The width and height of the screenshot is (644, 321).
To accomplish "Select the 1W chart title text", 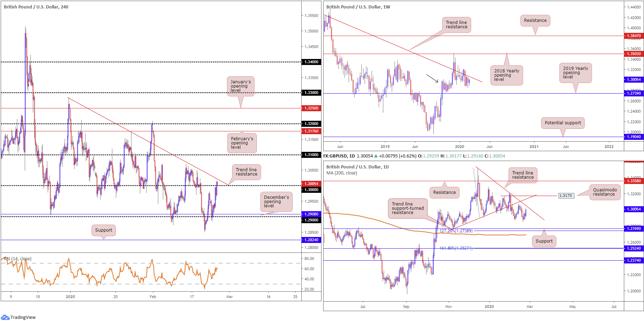I will pyautogui.click(x=358, y=7).
